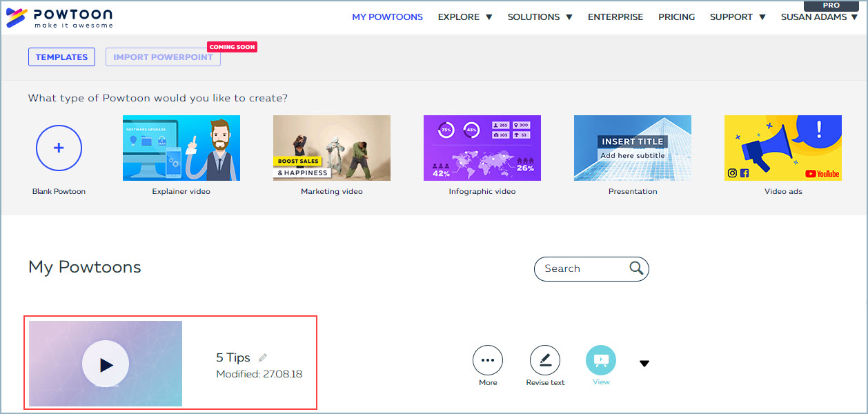Screen dimensions: 868x414
Task: Select the Presentation template thumbnail
Action: pos(633,148)
